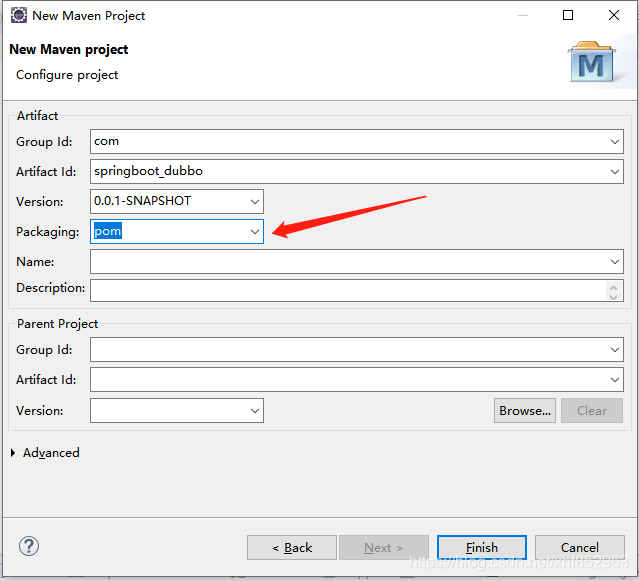Open the Name field dropdown arrow

[615, 262]
